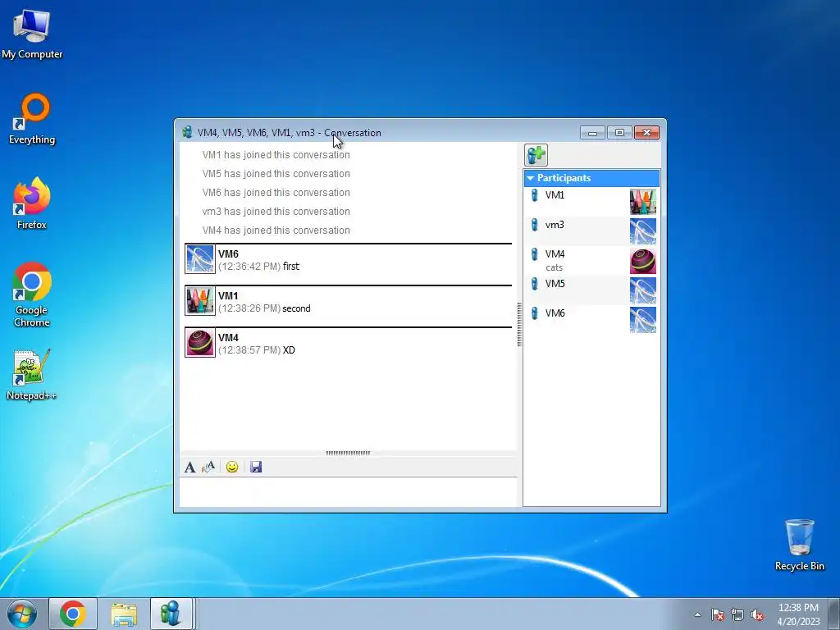This screenshot has width=840, height=630.
Task: Select VM1 in the participants list
Action: coord(591,202)
